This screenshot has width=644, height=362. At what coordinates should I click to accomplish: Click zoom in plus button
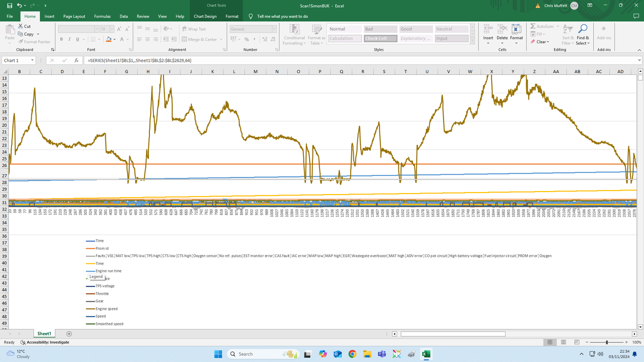tap(625, 342)
